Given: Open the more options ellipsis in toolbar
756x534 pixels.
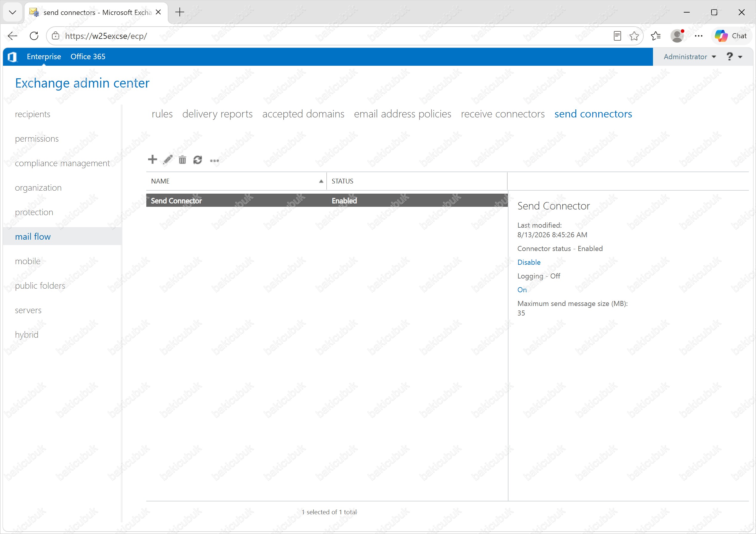Looking at the screenshot, I should (214, 161).
